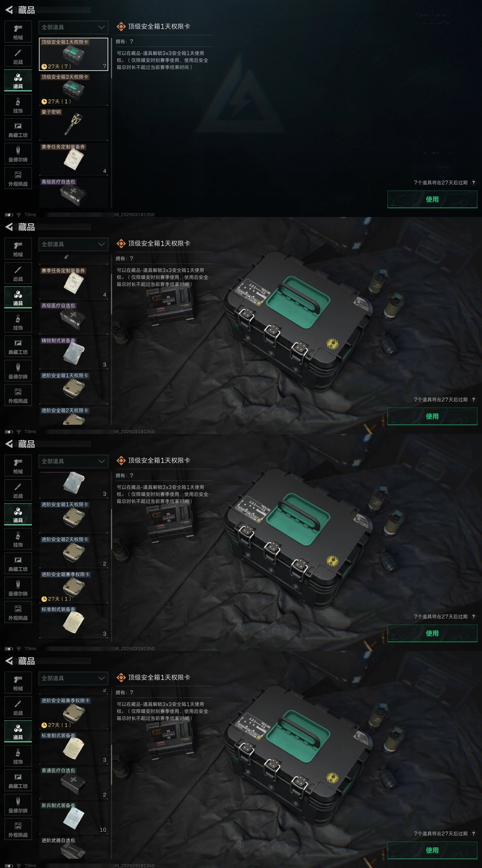Image resolution: width=482 pixels, height=868 pixels.
Task: Open 典藏工坊 tab beside 普通医疗自选包 item
Action: coord(18,781)
